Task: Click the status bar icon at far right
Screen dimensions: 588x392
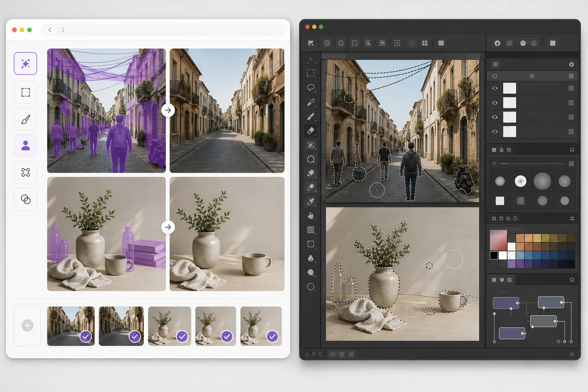Action: (572, 354)
